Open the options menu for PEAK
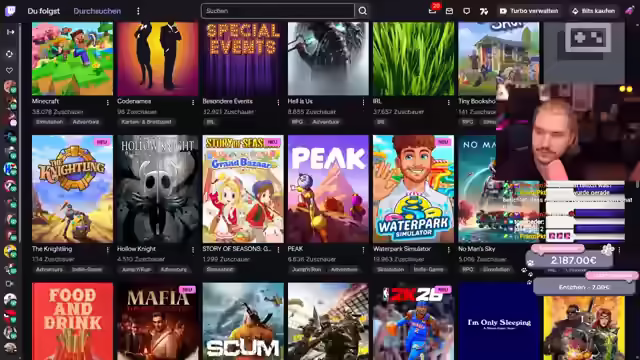This screenshot has width=640, height=360. 363,250
